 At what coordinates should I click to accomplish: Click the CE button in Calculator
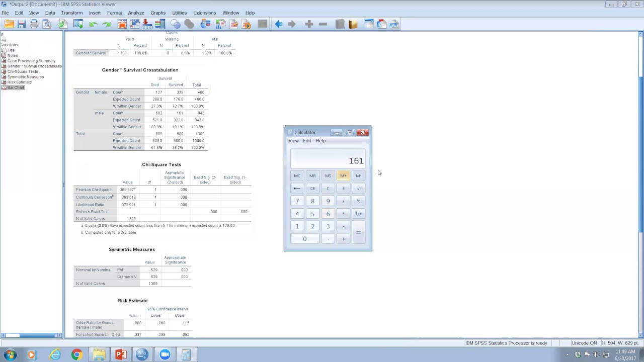click(x=312, y=188)
